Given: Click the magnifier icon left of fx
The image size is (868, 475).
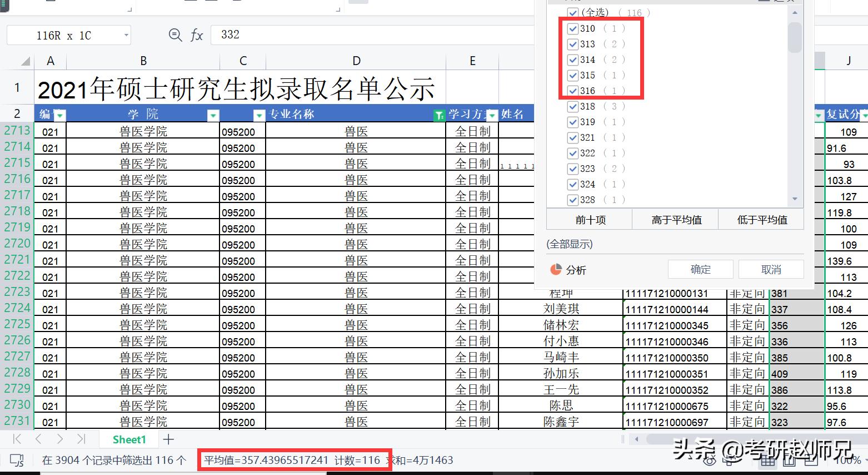Looking at the screenshot, I should coord(175,34).
